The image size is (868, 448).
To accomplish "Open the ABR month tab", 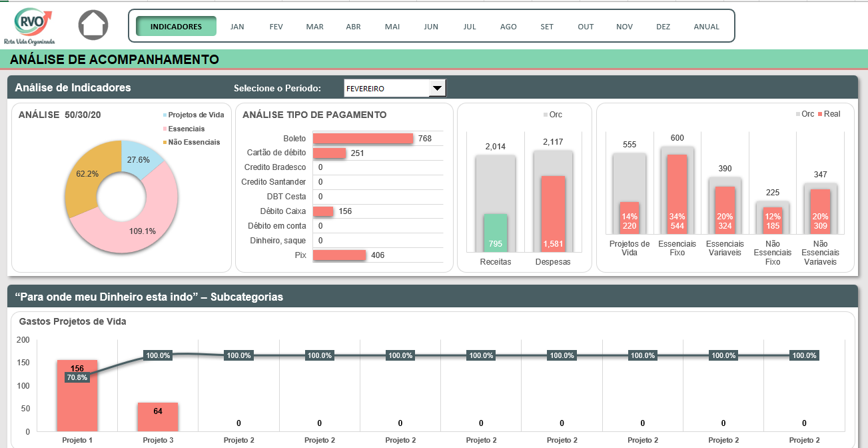I will [354, 27].
